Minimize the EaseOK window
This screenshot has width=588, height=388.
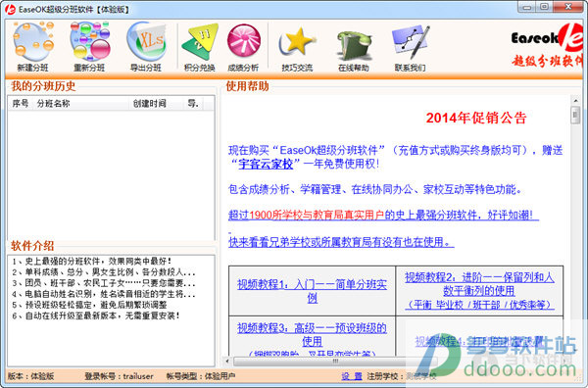(x=527, y=7)
